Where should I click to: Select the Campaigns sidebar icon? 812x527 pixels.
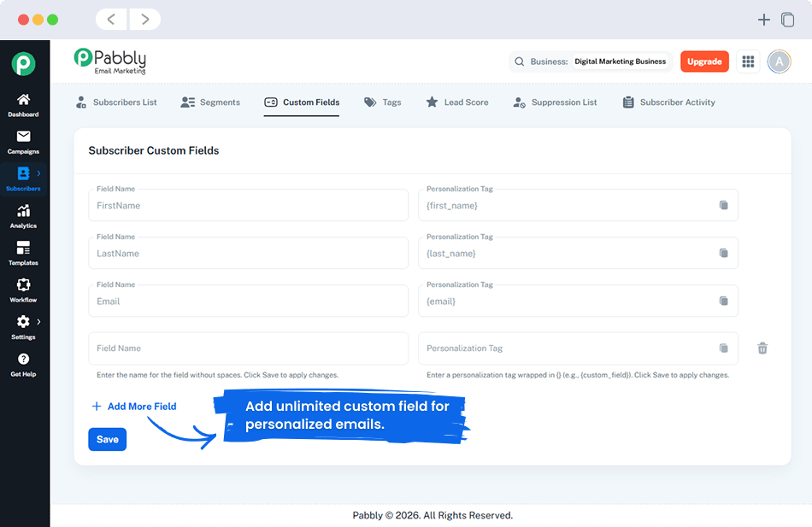(24, 141)
